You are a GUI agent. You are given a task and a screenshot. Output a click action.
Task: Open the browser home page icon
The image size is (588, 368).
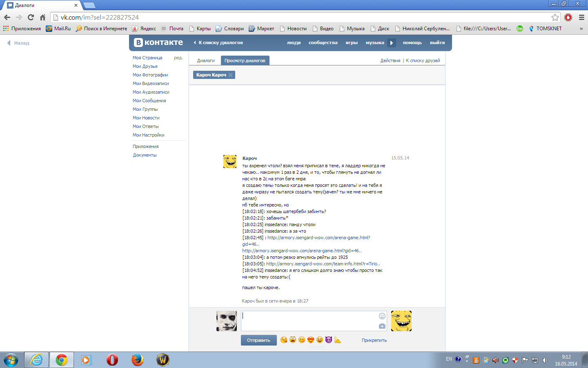[42, 17]
